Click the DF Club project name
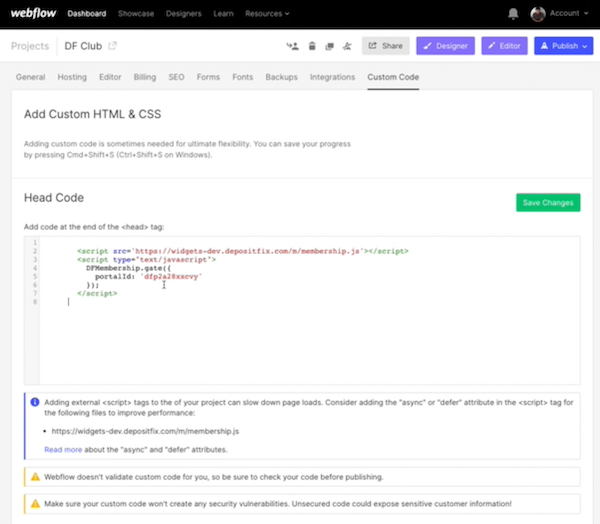The height and width of the screenshot is (524, 600). [83, 46]
